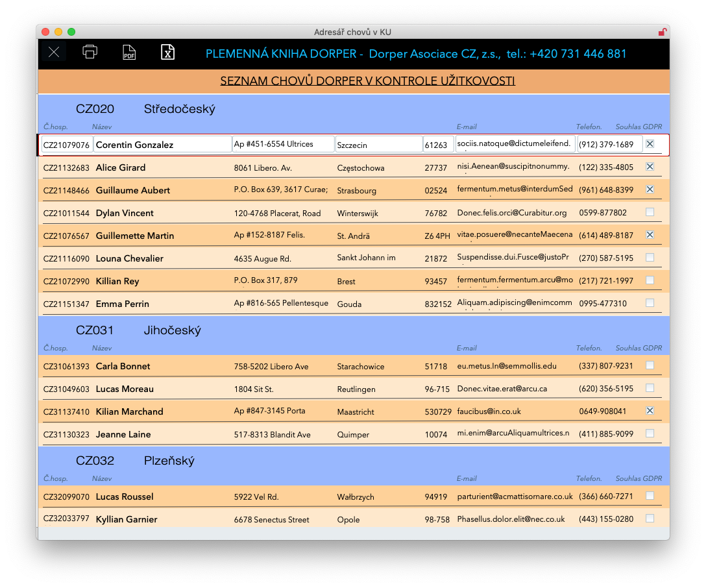This screenshot has height=588, width=706.
Task: Disable GDPR consent for Alice Girard
Action: [x=650, y=167]
